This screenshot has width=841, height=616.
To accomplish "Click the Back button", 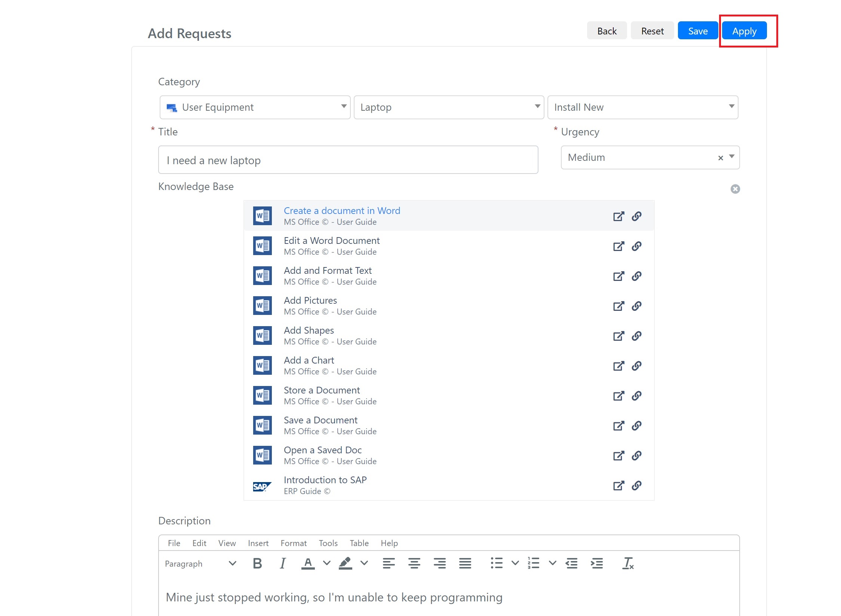I will 607,30.
